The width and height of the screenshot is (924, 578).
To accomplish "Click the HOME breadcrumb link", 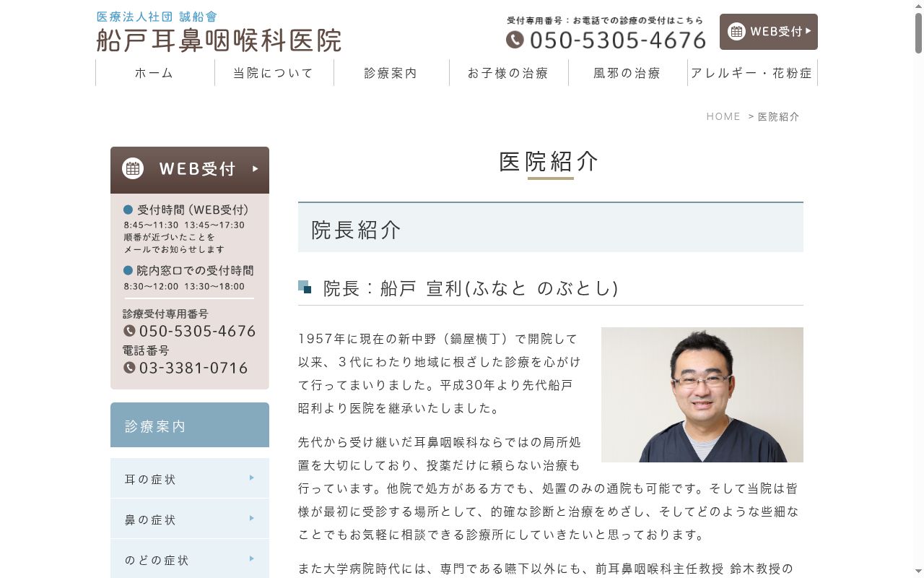I will pos(723,116).
